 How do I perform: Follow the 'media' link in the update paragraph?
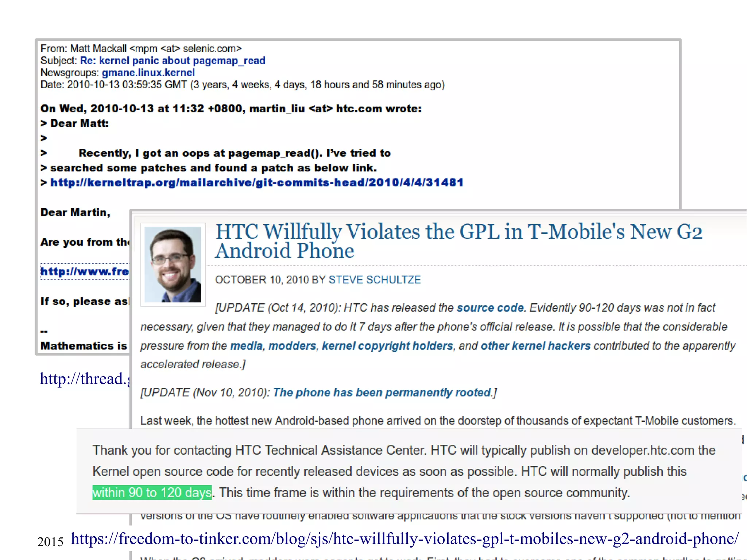(x=247, y=345)
